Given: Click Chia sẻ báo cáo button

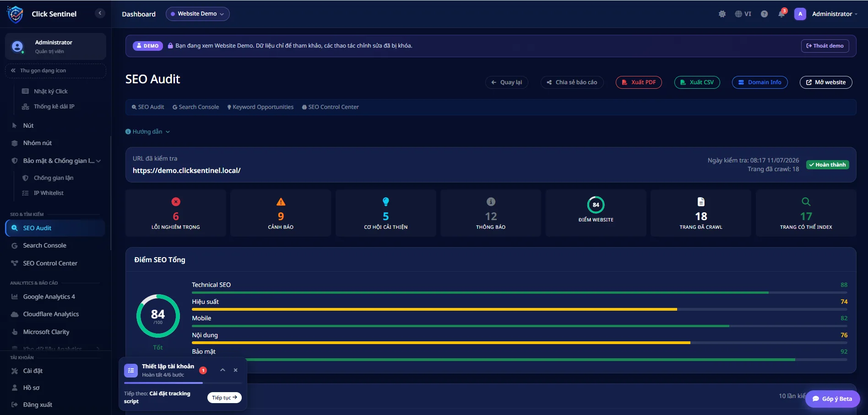Looking at the screenshot, I should 572,82.
